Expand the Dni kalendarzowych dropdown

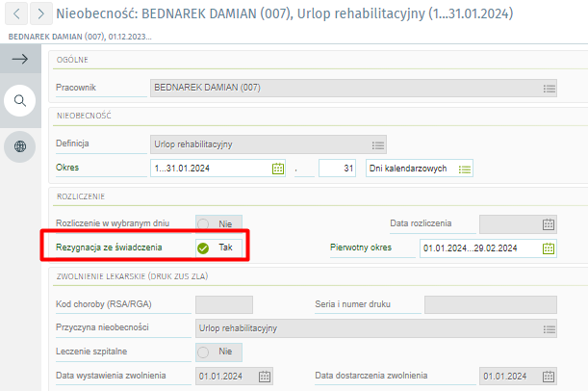click(465, 169)
